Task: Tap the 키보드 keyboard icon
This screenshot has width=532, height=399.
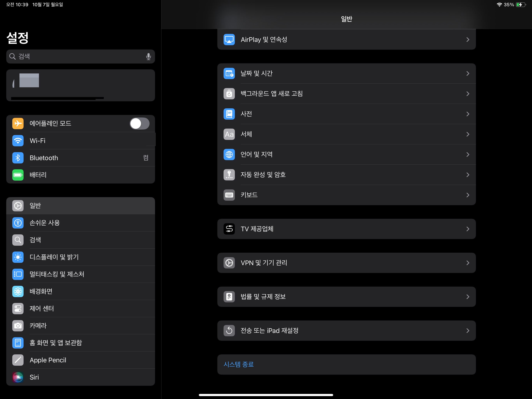Action: [229, 195]
